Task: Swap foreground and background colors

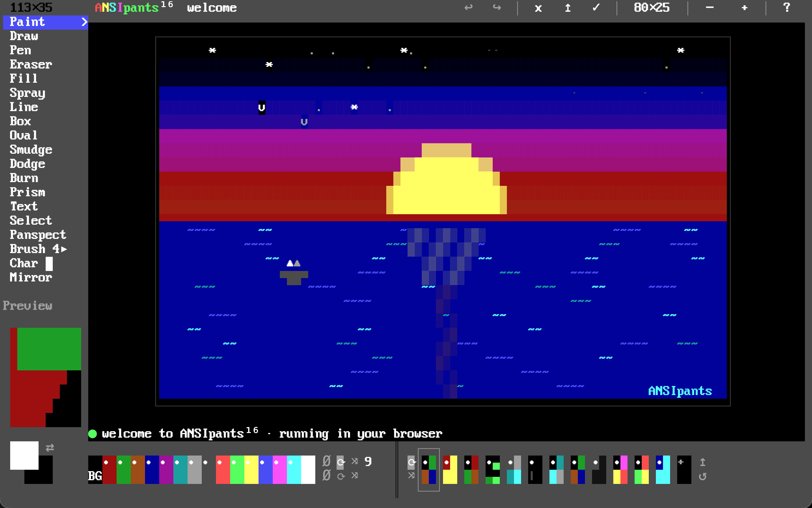Action: pyautogui.click(x=50, y=448)
